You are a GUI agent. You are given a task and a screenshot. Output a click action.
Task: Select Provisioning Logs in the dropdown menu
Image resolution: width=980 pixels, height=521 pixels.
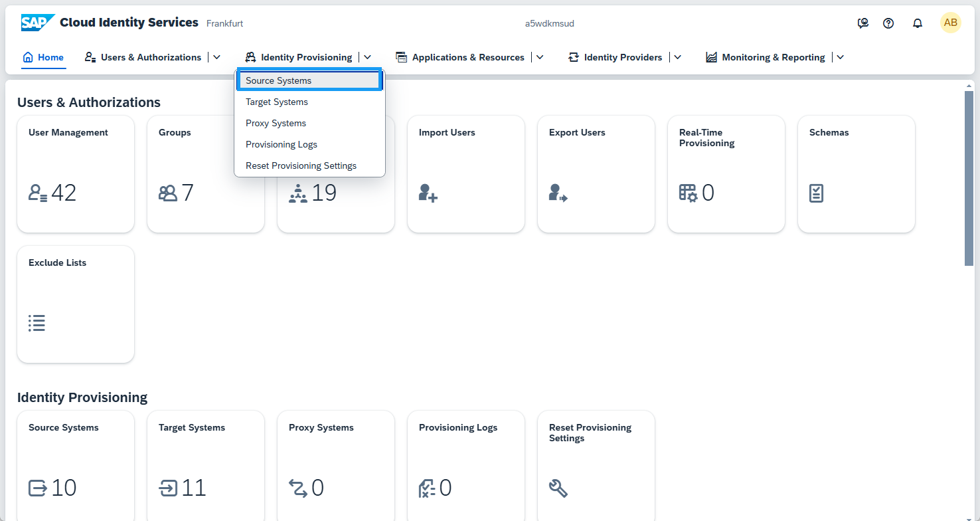310,144
